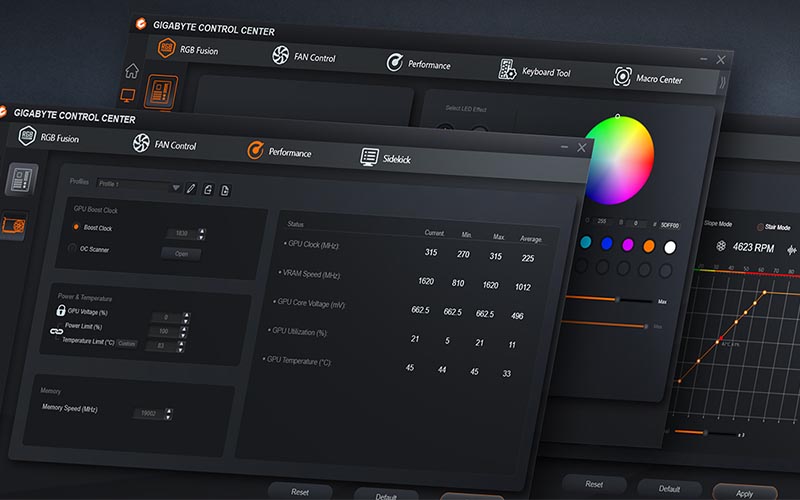Click Open button for OC Scanner
Image resolution: width=800 pixels, height=500 pixels.
[181, 254]
